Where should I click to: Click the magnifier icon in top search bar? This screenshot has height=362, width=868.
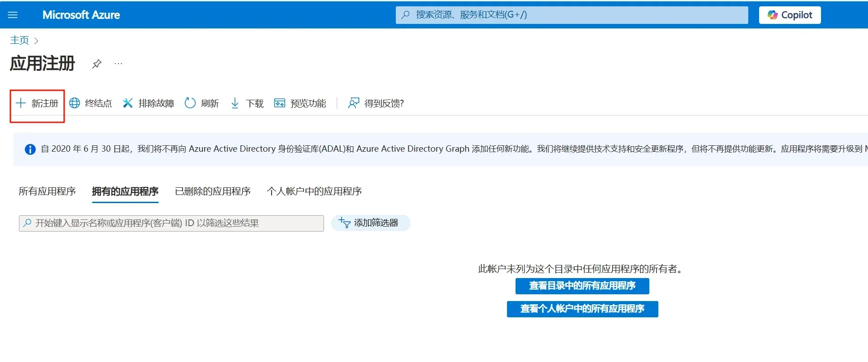coord(406,15)
